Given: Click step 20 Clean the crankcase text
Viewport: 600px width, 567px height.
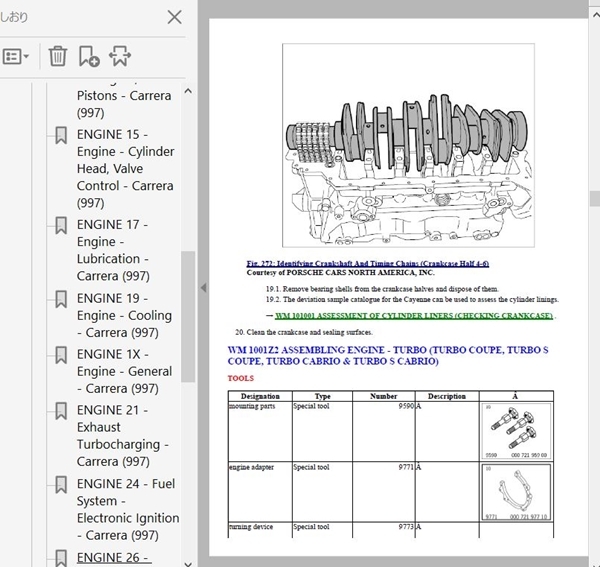Looking at the screenshot, I should (304, 332).
